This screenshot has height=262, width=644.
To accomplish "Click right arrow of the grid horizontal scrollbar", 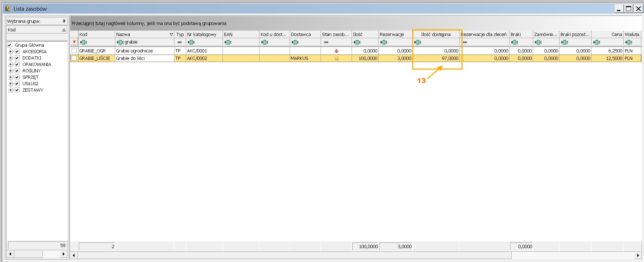I will pos(638,255).
